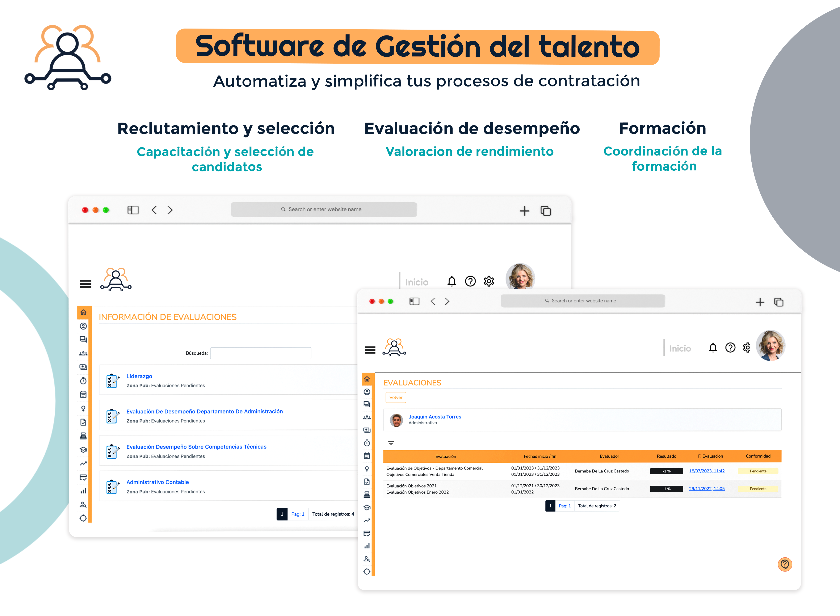Expand the filter icon above the evaluations table
The image size is (840, 616).
[391, 443]
